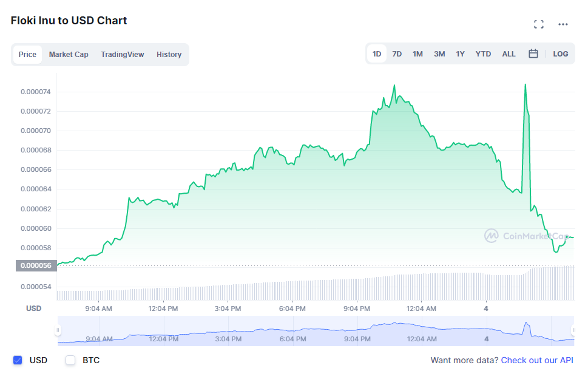588x382 pixels.
Task: Show the YTD time range
Action: 483,54
